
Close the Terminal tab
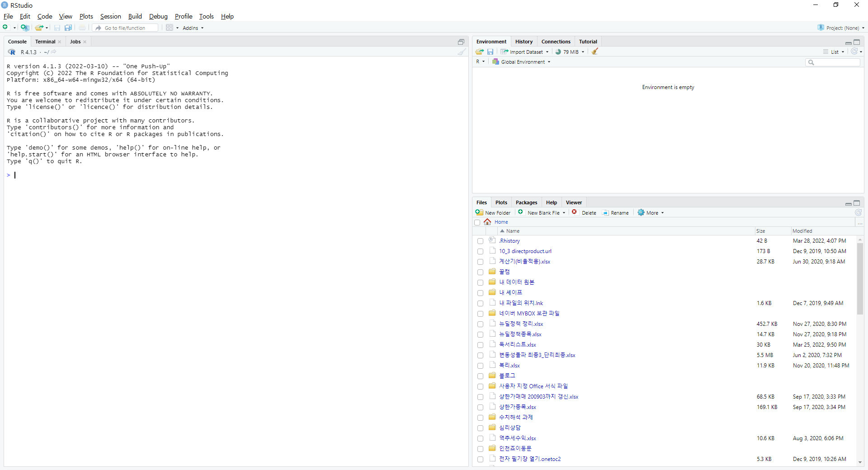60,42
